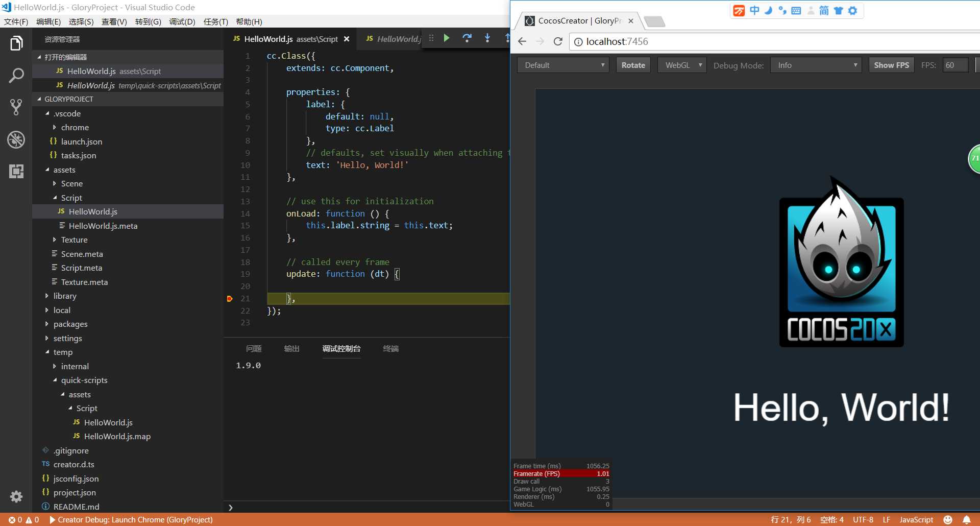The image size is (980, 526).
Task: Expand the chrome folder
Action: [x=75, y=128]
